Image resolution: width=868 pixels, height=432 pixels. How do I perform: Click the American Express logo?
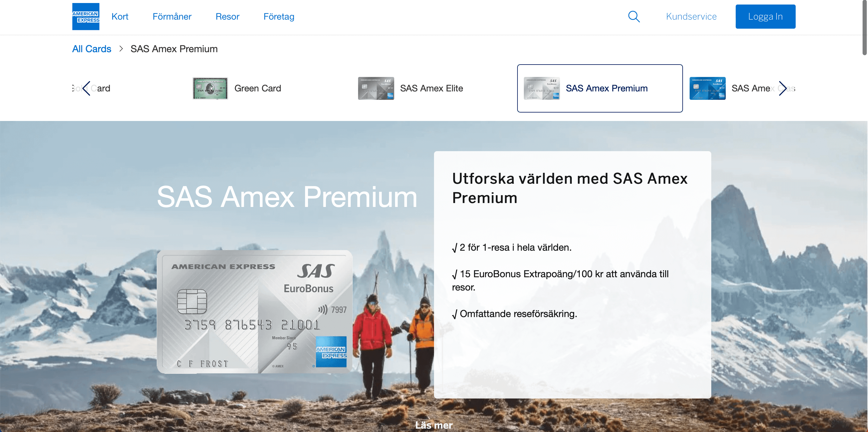point(86,17)
